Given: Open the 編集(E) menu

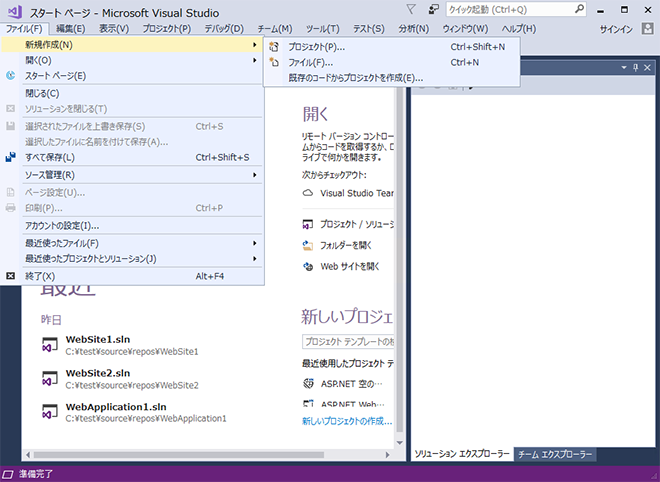Looking at the screenshot, I should (71, 29).
